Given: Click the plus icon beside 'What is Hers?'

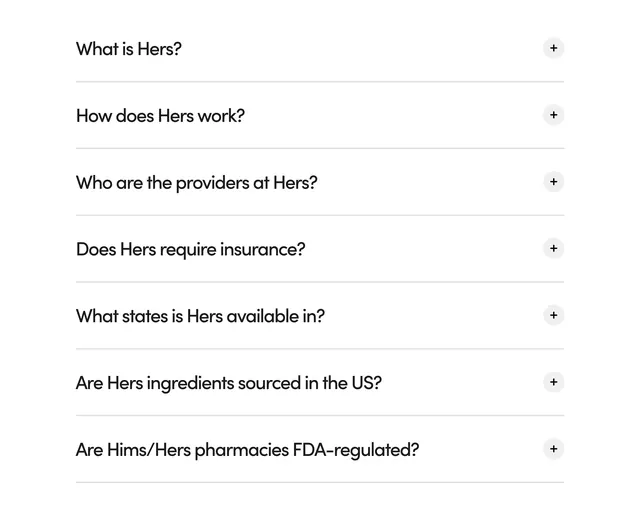Looking at the screenshot, I should [x=553, y=48].
